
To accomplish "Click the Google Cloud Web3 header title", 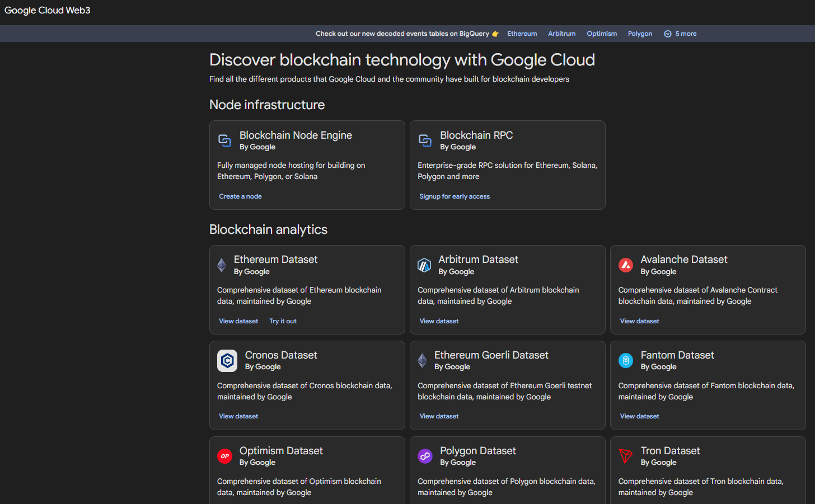I will click(48, 11).
